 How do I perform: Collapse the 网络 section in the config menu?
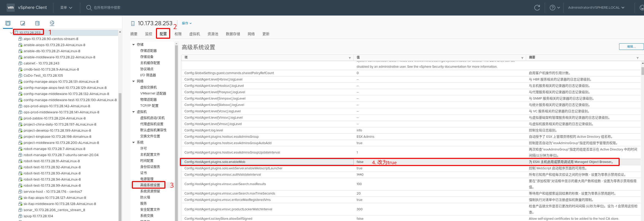133,81
